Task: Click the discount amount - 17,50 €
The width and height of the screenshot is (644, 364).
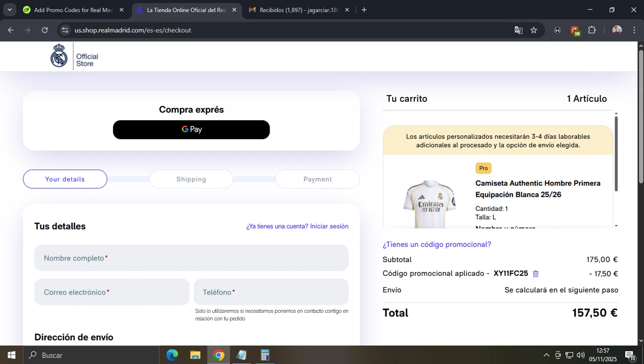Action: pos(603,274)
